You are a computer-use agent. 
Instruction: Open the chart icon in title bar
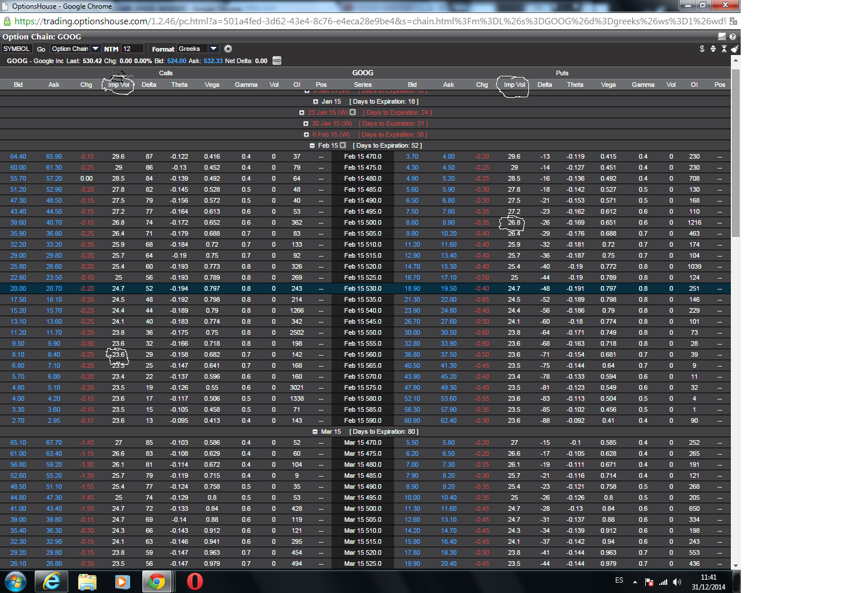[722, 36]
